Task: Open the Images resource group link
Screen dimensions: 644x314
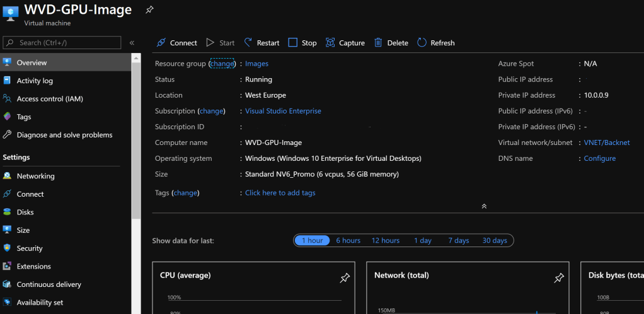Action: click(256, 64)
